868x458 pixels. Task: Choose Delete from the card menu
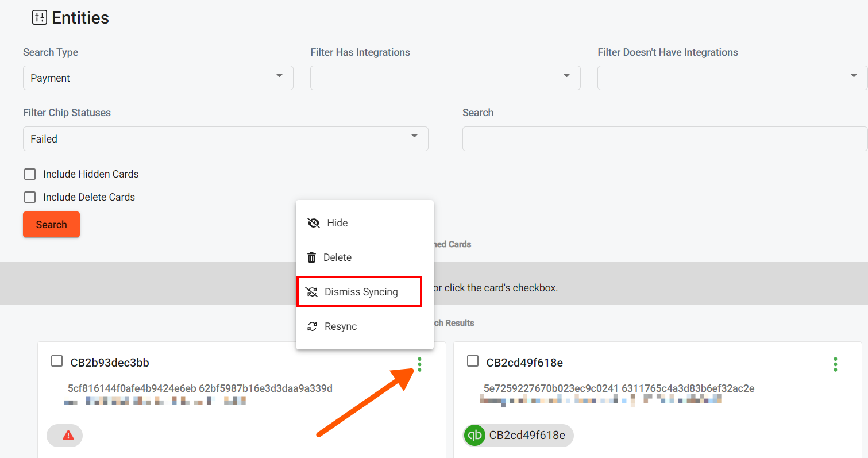tap(364, 257)
